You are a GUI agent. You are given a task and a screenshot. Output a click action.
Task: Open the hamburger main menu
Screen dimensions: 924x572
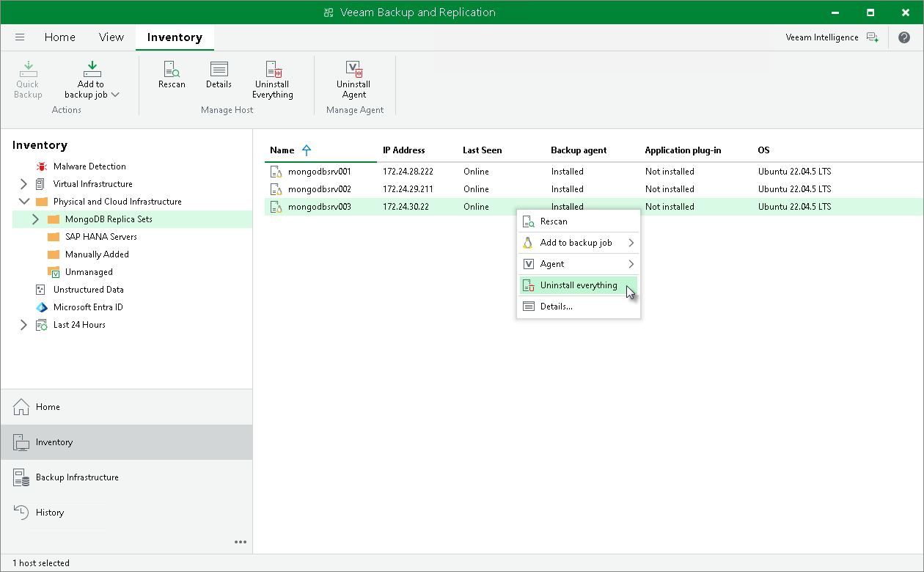pyautogui.click(x=20, y=37)
